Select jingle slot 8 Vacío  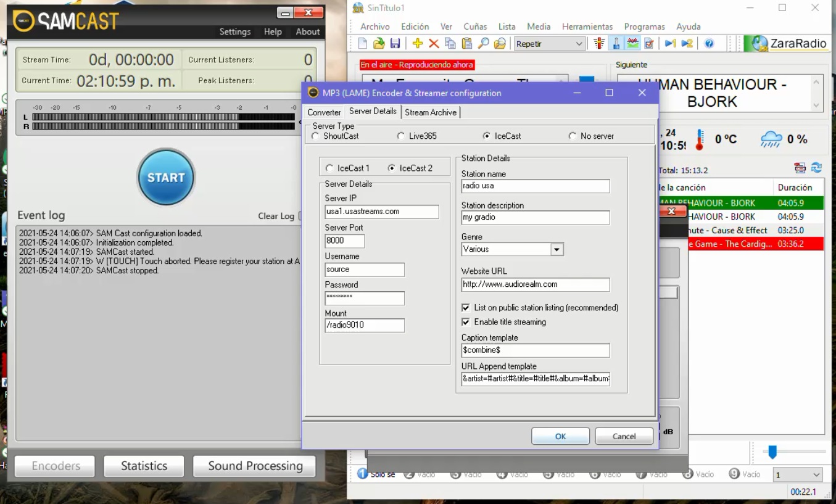pos(698,474)
